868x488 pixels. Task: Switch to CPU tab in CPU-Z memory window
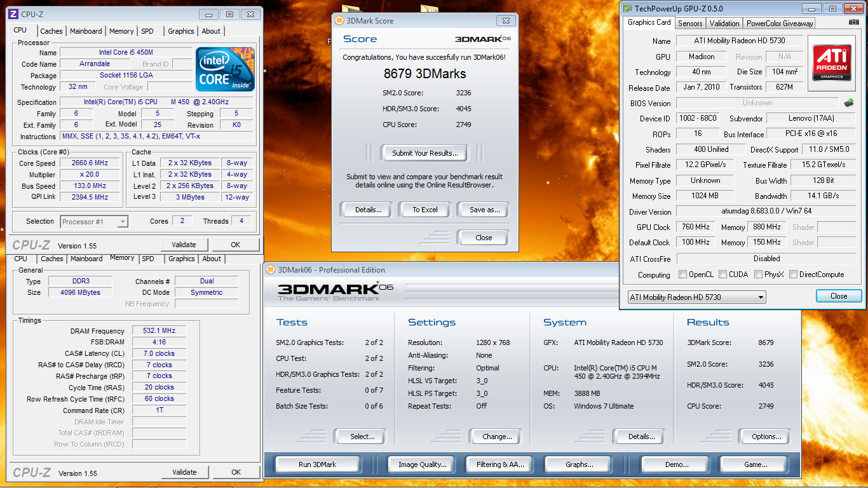click(21, 259)
